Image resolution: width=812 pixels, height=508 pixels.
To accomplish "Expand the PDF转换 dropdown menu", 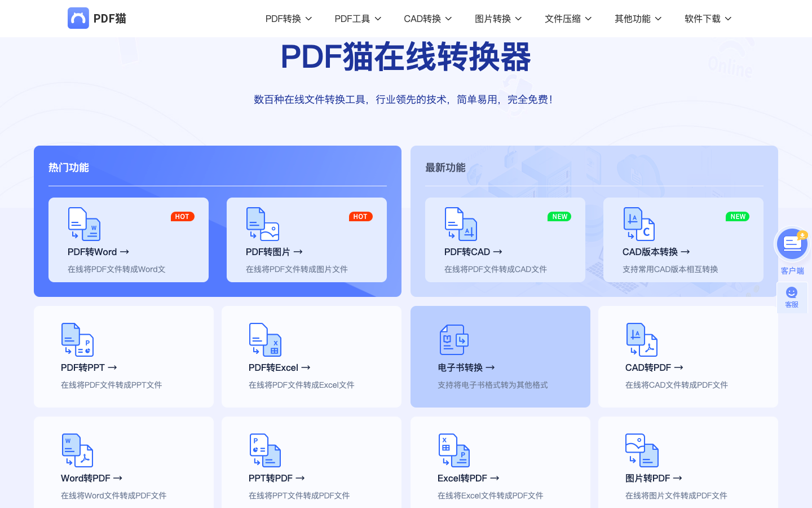I will pos(288,18).
